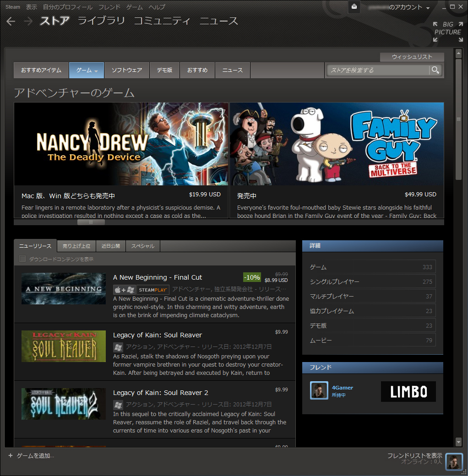This screenshot has width=468, height=476.
Task: Go forward with the right arrow
Action: pos(28,21)
